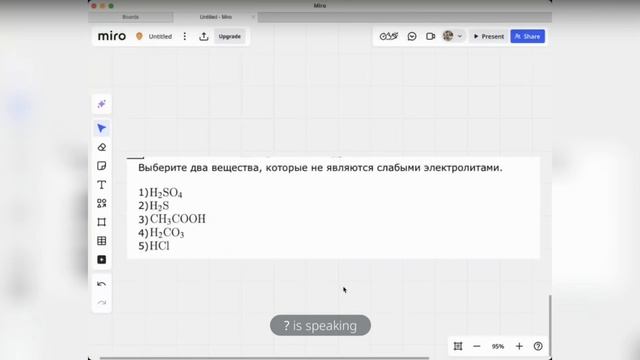640x360 pixels.
Task: Start a video call
Action: [x=430, y=36]
